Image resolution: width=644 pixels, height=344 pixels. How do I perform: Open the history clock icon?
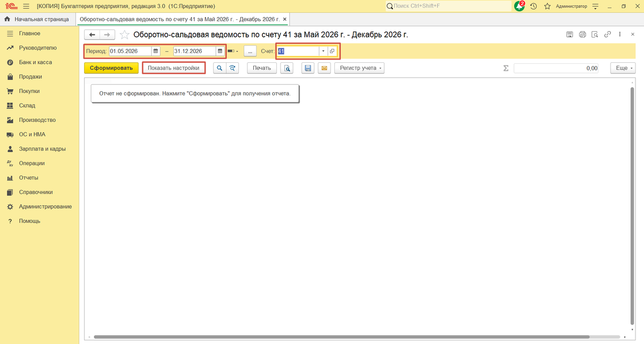pyautogui.click(x=533, y=6)
